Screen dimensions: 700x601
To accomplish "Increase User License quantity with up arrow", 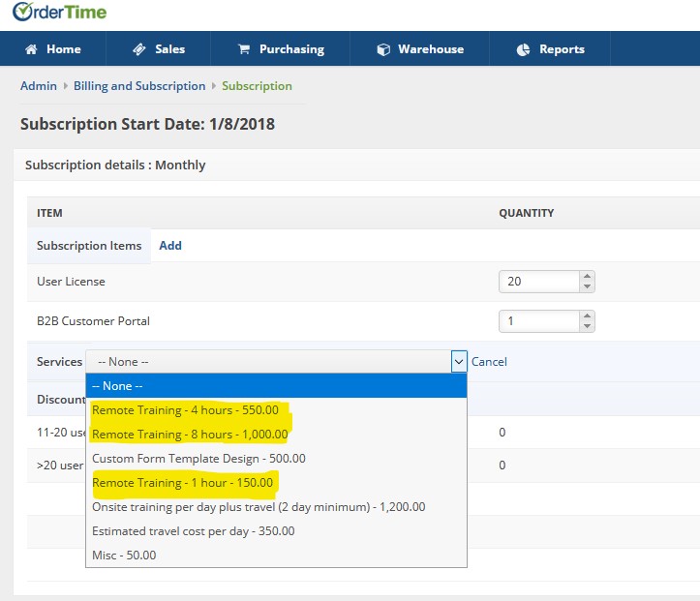I will pos(587,276).
